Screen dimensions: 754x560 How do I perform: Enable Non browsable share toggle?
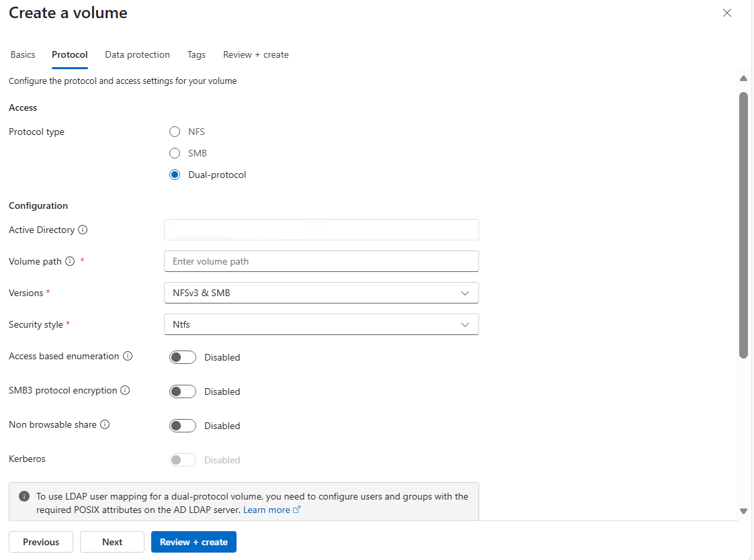tap(183, 426)
